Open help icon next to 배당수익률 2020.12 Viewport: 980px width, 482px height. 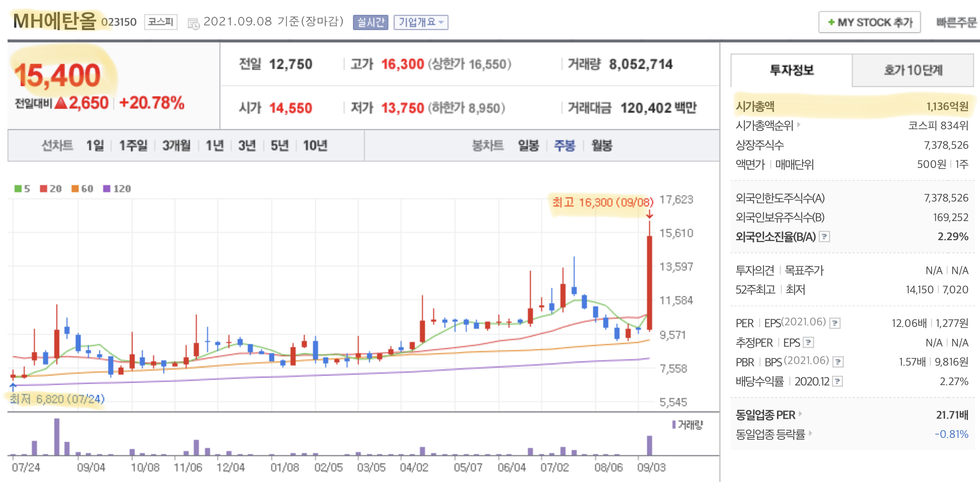click(x=837, y=381)
